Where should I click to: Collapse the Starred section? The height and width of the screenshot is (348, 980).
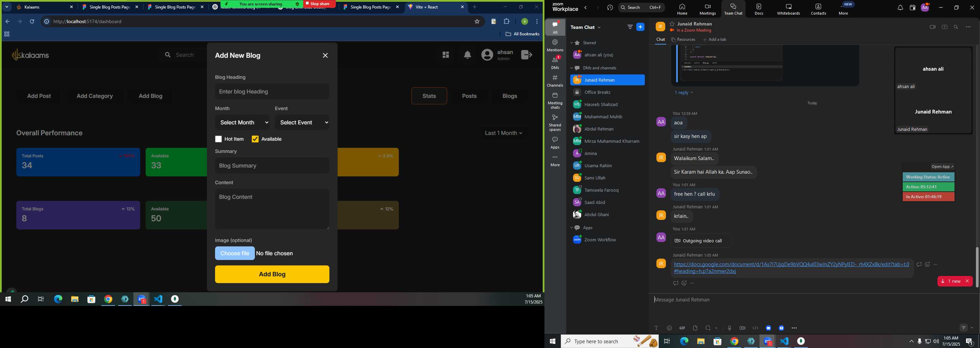[x=571, y=43]
